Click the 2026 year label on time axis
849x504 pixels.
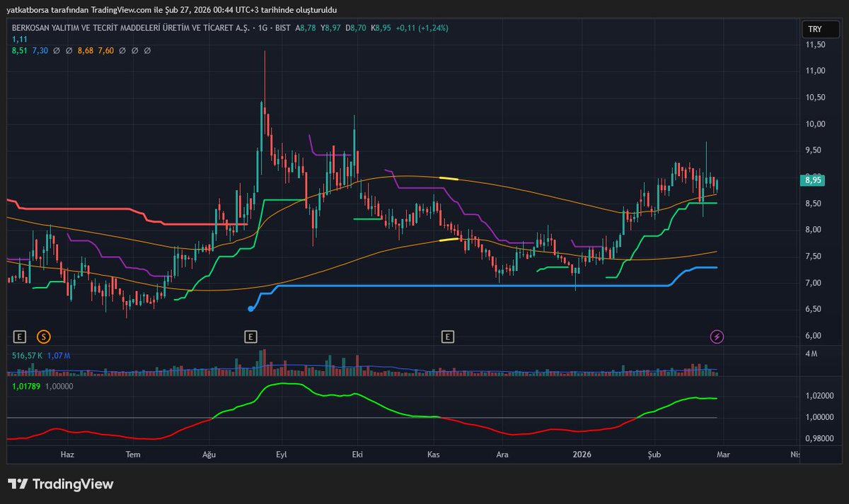pyautogui.click(x=582, y=455)
